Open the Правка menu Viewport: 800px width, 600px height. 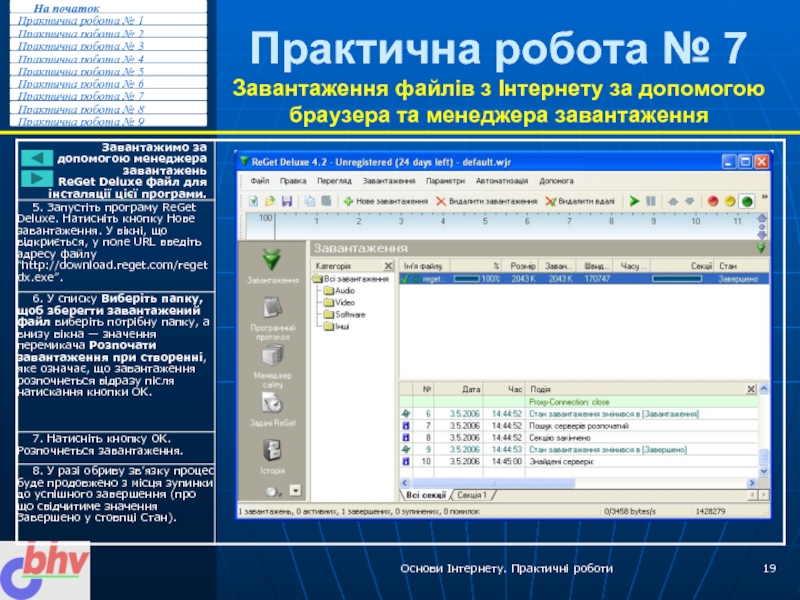click(x=293, y=181)
